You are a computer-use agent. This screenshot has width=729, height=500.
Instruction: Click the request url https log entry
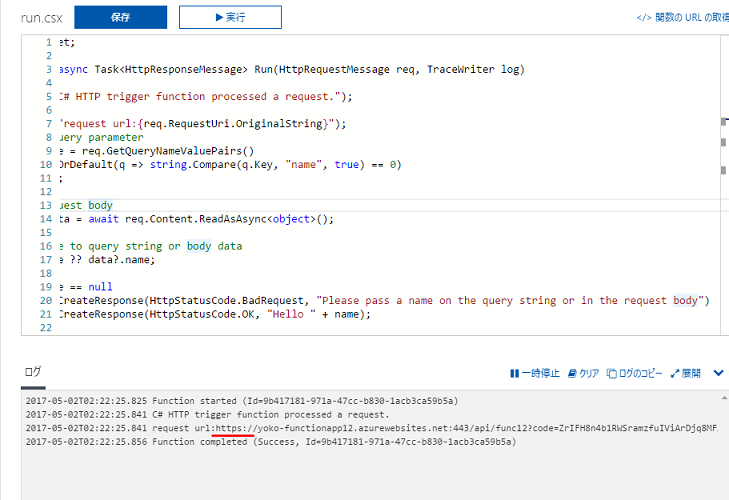pyautogui.click(x=371, y=428)
